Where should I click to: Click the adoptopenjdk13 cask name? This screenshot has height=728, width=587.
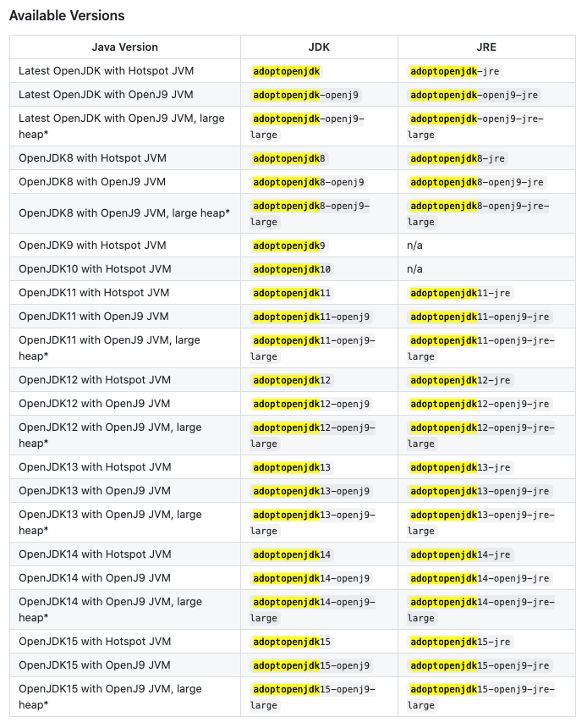click(x=292, y=468)
